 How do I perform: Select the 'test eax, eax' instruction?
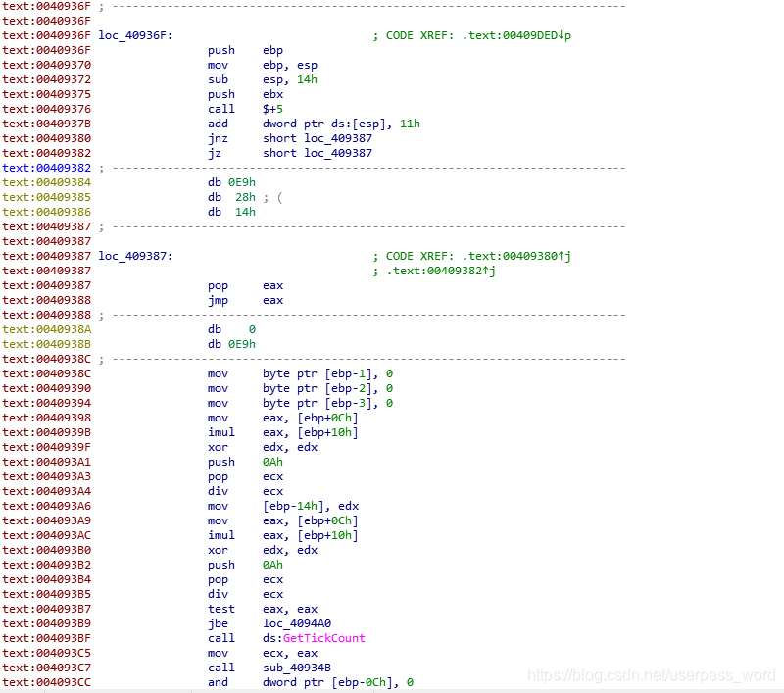(263, 609)
